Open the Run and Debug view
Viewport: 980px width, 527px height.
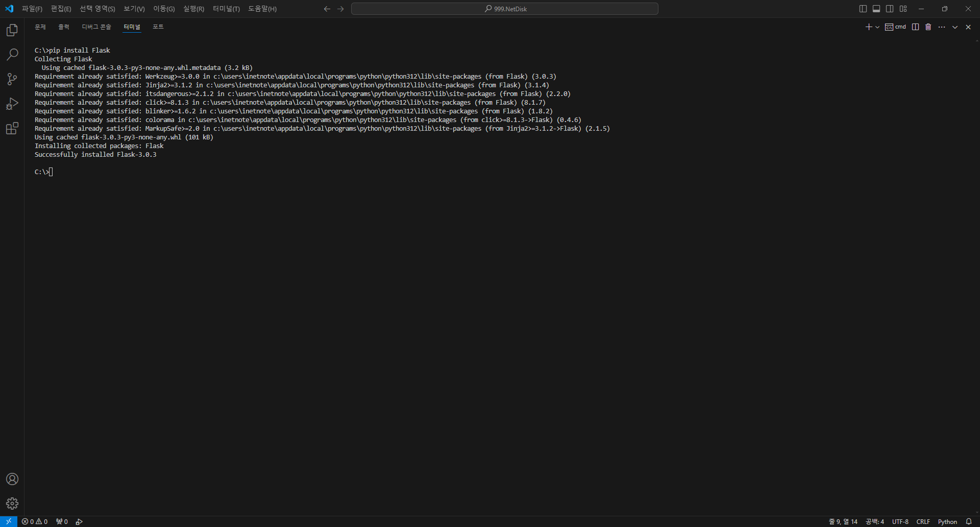pyautogui.click(x=12, y=104)
